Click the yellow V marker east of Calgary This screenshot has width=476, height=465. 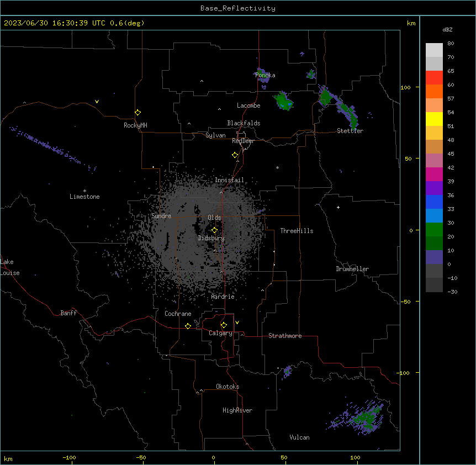click(x=237, y=323)
